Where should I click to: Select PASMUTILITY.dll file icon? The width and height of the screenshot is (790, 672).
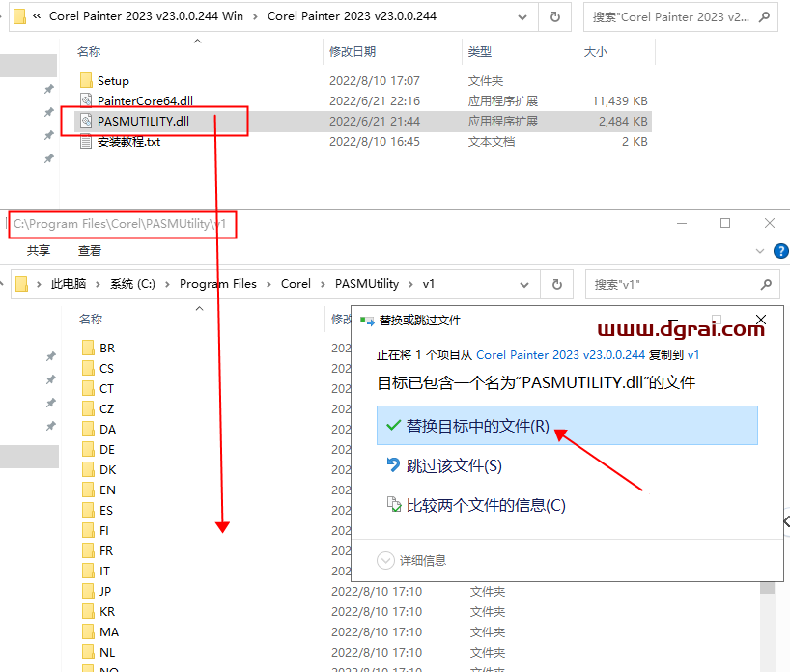tap(86, 121)
